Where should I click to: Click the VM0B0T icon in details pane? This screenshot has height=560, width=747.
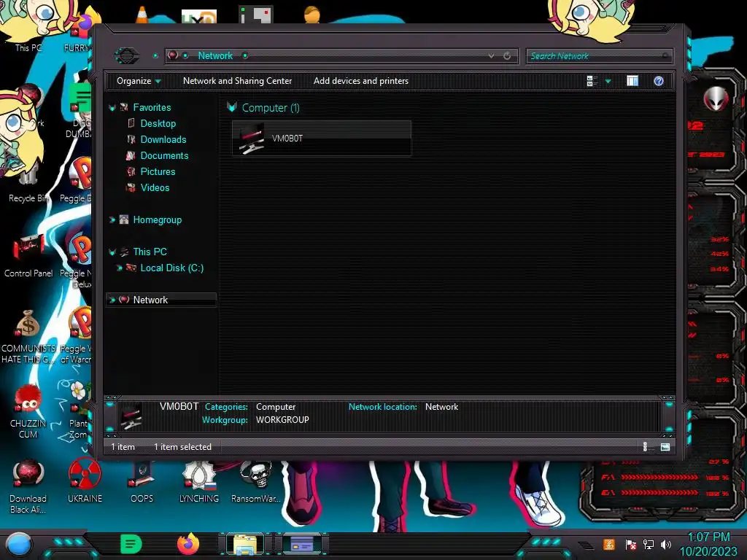coord(131,416)
